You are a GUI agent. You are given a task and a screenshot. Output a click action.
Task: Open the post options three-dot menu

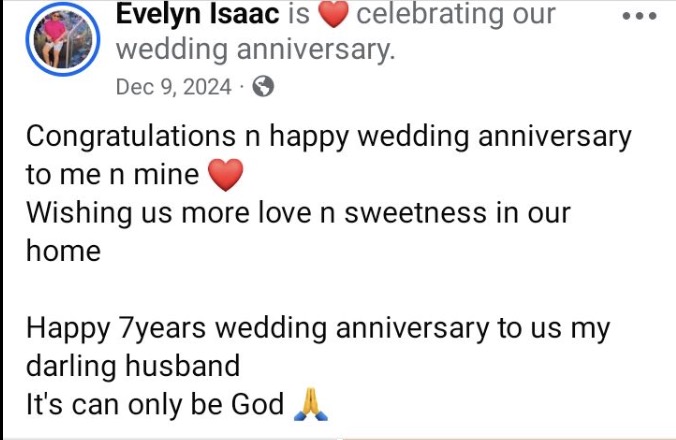click(639, 17)
